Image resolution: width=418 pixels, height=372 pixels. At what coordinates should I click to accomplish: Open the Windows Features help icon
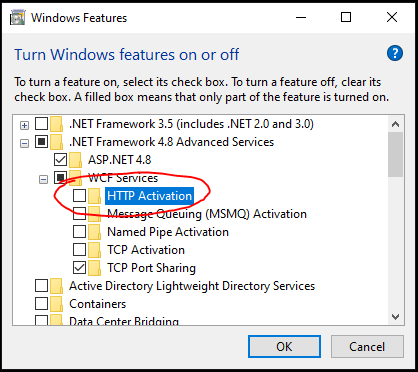[x=395, y=53]
